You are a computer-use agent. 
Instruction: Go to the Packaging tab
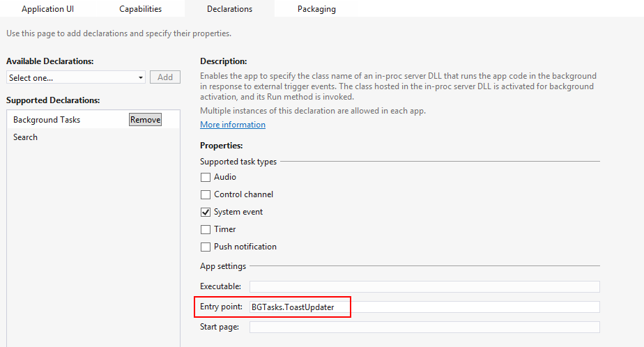[x=316, y=8]
